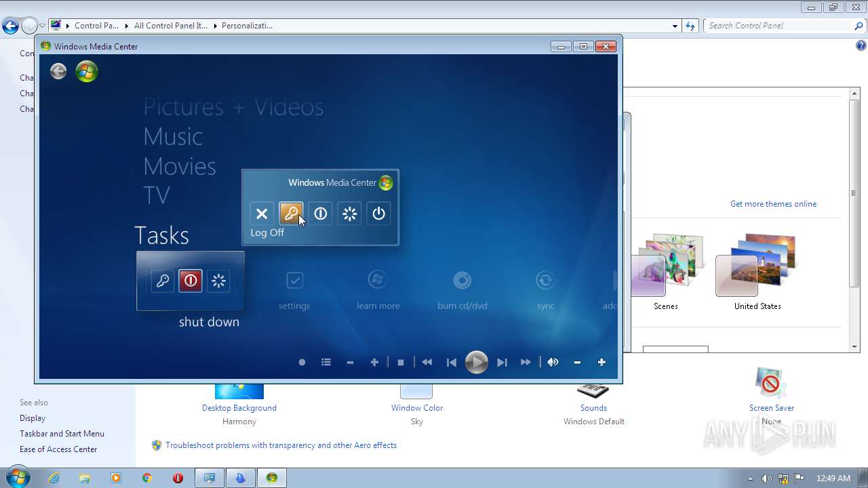Click the green Media Center start logo
868x488 pixels.
point(87,71)
